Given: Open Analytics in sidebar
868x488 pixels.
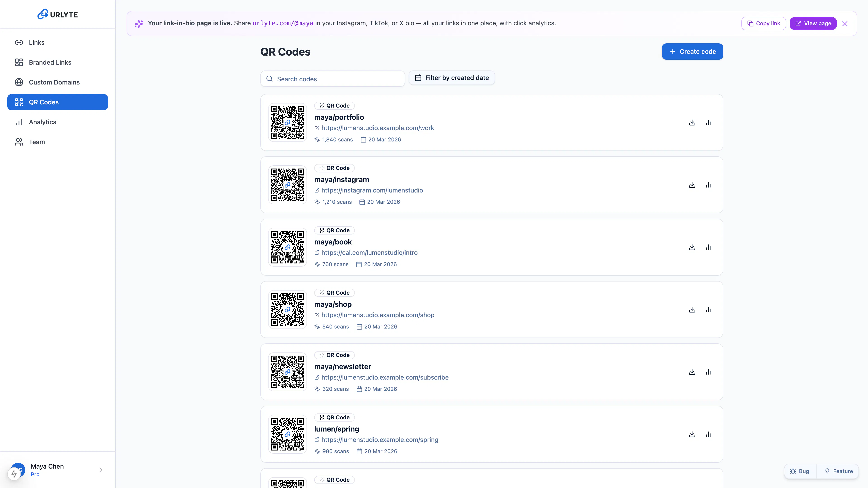Looking at the screenshot, I should [x=58, y=122].
